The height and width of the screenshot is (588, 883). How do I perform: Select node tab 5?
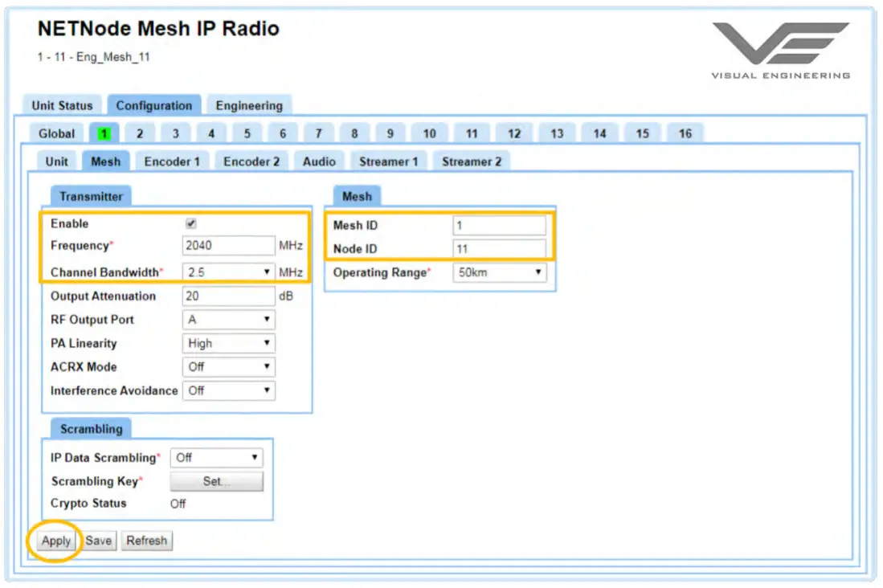coord(247,133)
